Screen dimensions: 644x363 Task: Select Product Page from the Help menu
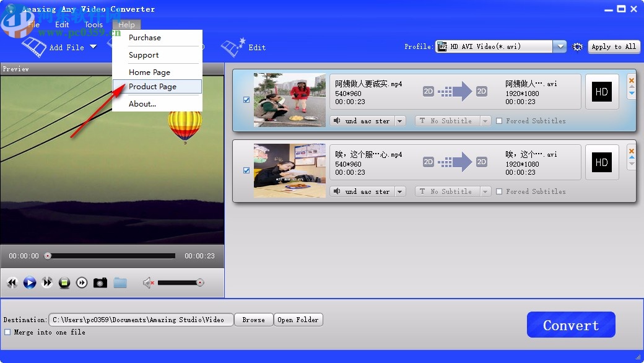pyautogui.click(x=152, y=86)
